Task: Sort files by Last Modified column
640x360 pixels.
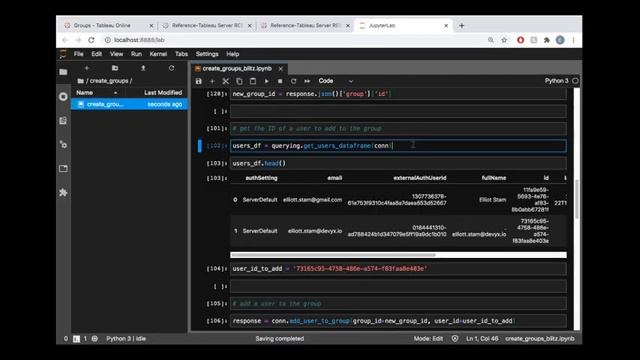Action: [x=163, y=93]
